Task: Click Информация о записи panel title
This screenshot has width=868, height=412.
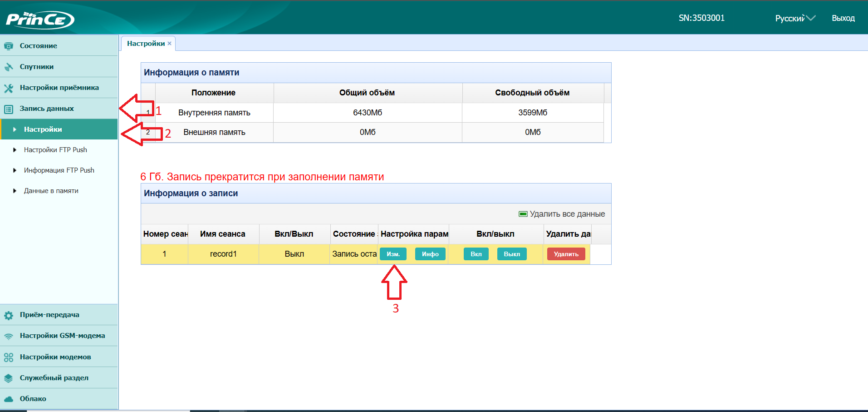Action: 191,194
